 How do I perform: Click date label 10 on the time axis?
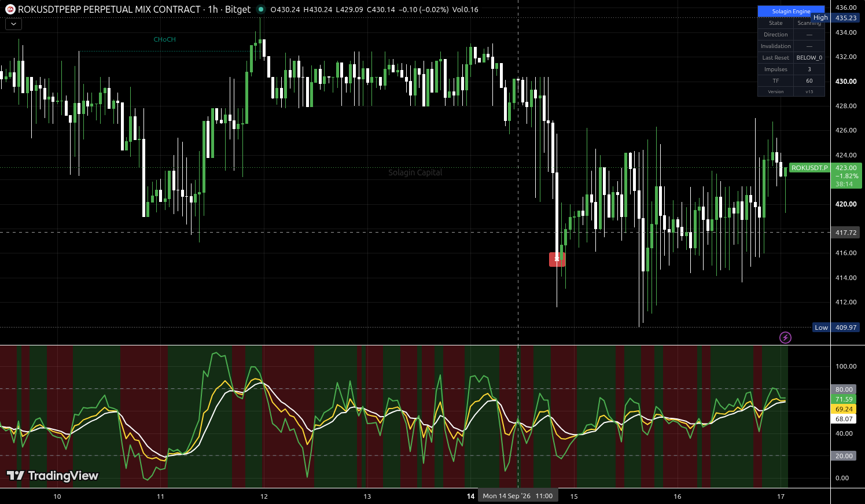(57, 496)
